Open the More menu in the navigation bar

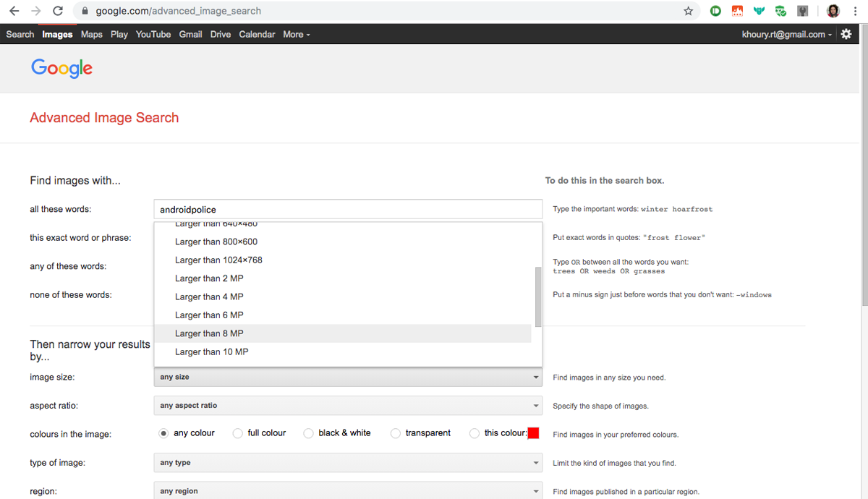click(296, 34)
